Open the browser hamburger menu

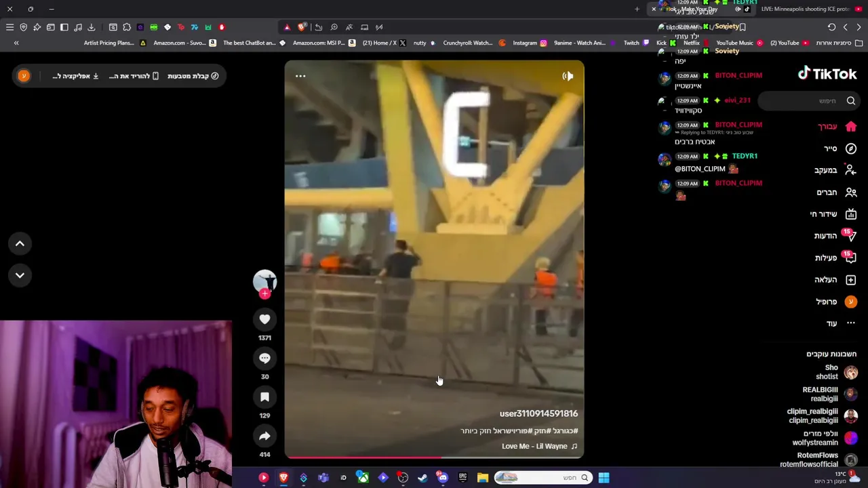tap(9, 27)
